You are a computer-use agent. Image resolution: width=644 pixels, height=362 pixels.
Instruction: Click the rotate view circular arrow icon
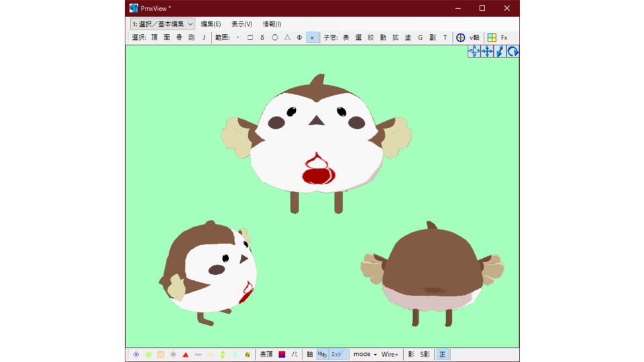513,52
